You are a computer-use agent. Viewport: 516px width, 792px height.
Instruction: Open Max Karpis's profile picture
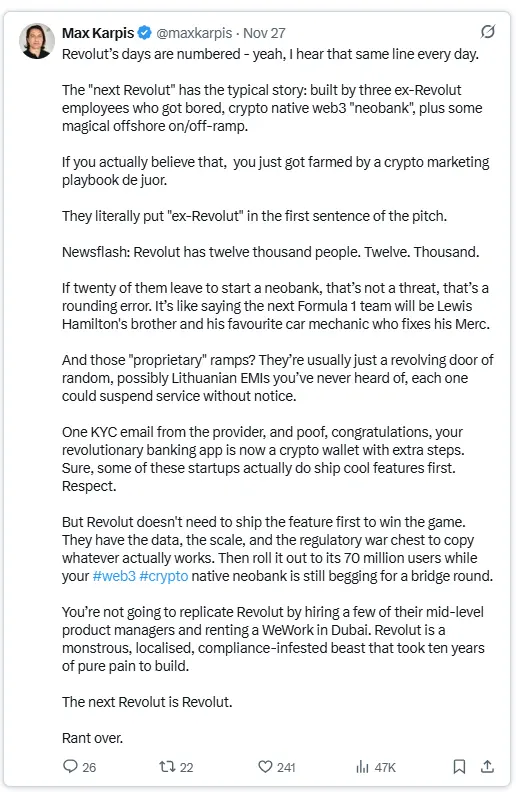[37, 41]
